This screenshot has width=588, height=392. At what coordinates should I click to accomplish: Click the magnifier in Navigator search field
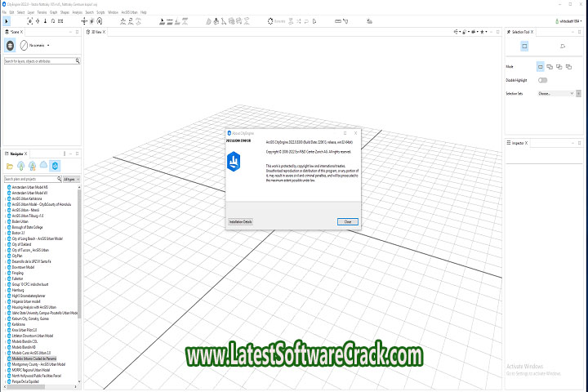click(59, 179)
